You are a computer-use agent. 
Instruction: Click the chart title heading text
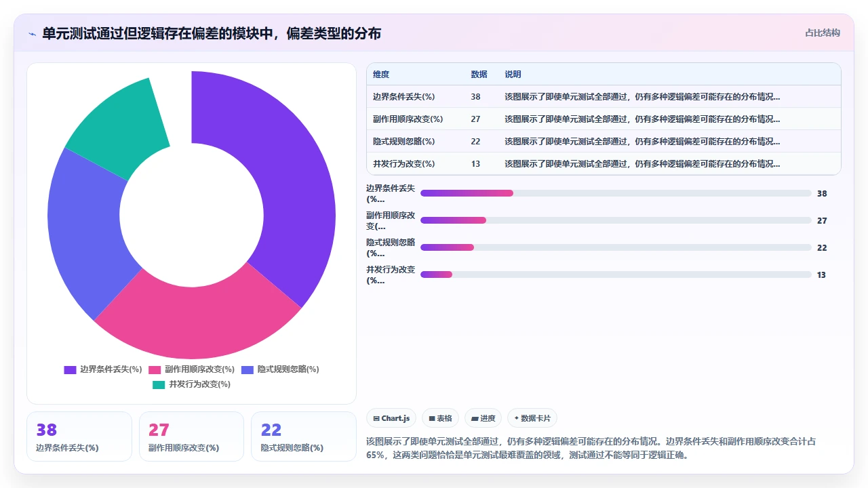(212, 33)
